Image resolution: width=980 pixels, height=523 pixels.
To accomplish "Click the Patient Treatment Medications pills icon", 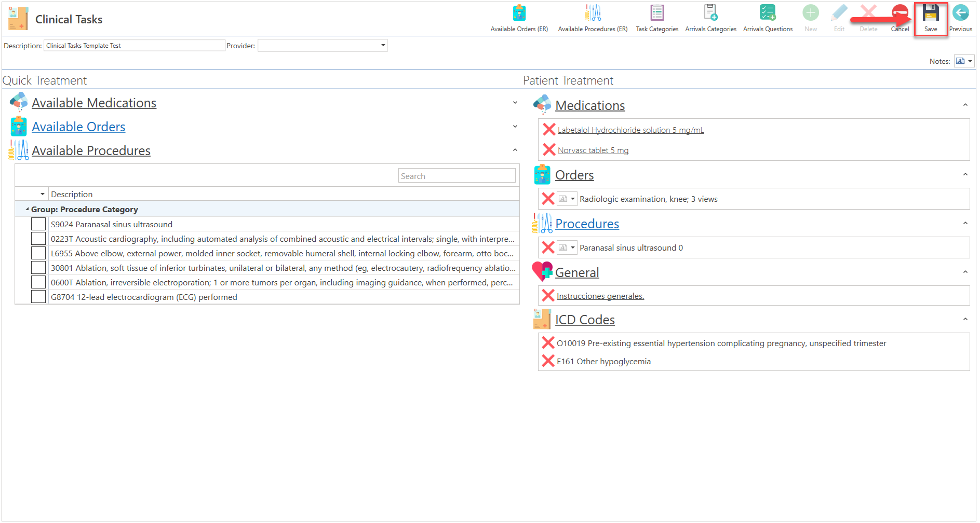I will [542, 104].
